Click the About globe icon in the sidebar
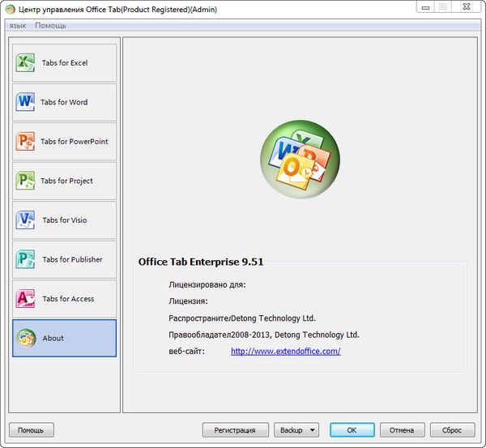486x448 pixels. pos(26,338)
